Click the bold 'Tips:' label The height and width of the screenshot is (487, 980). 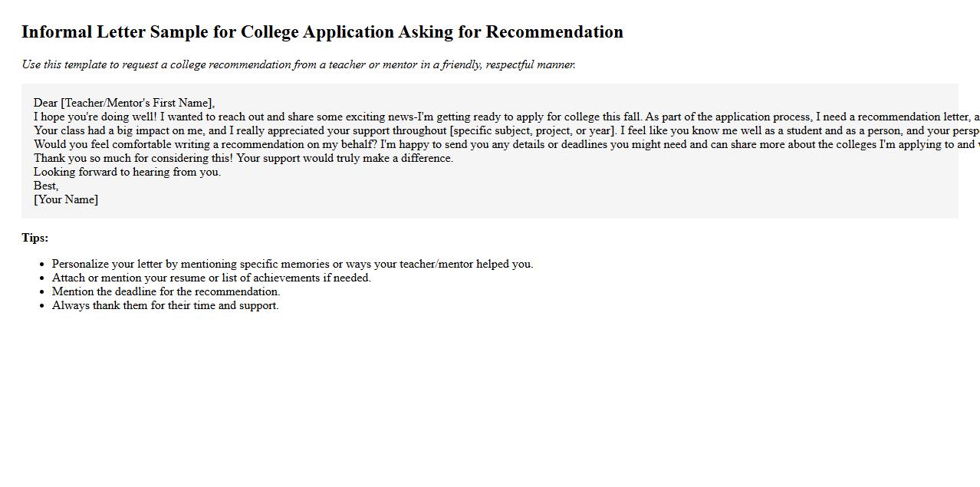(x=35, y=238)
